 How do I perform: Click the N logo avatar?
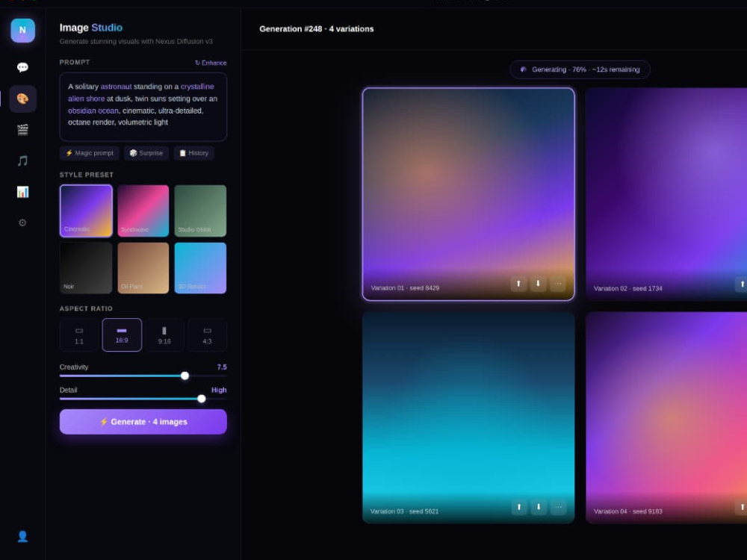22,30
